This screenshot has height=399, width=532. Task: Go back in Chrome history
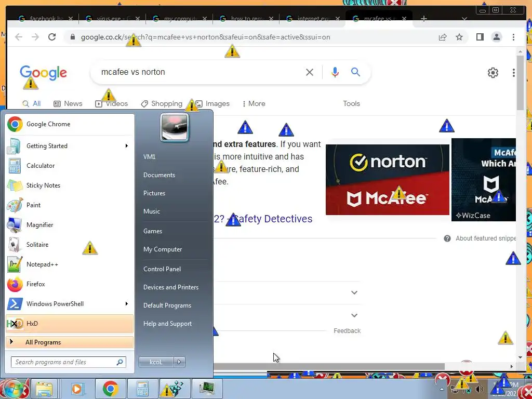click(x=19, y=37)
